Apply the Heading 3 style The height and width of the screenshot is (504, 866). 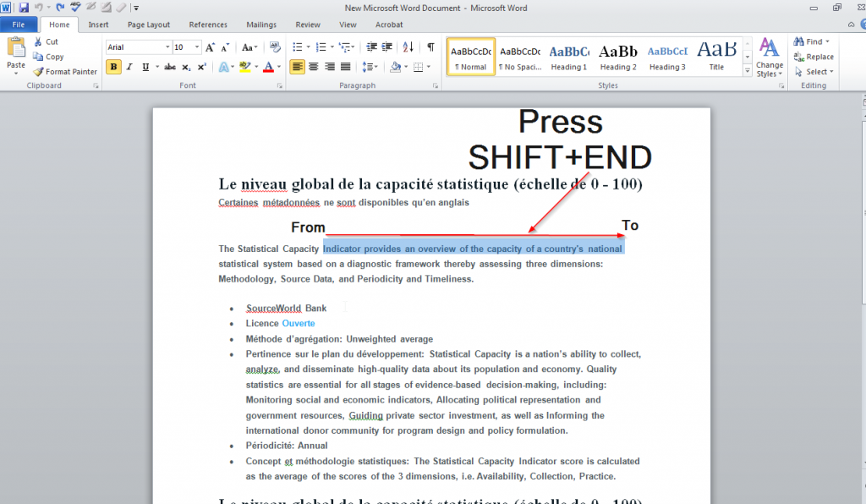667,57
